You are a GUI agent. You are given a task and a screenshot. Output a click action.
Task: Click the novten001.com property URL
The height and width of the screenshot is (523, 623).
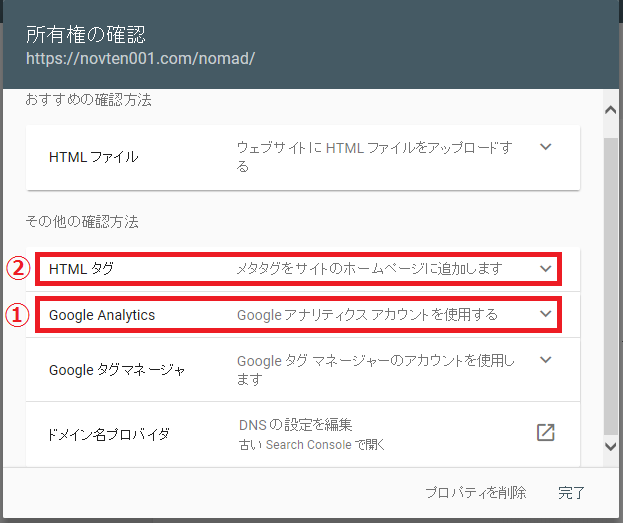141,59
